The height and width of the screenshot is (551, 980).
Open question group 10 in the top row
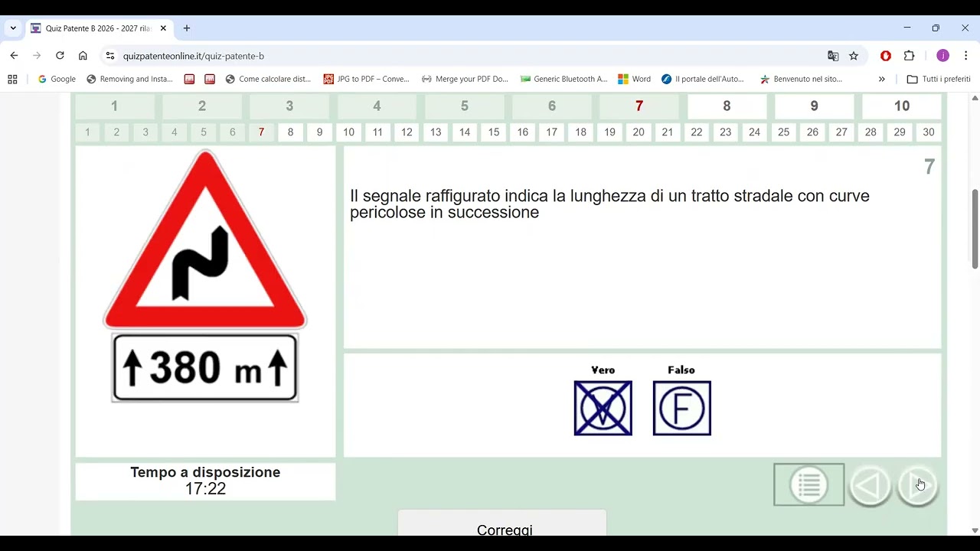point(902,106)
